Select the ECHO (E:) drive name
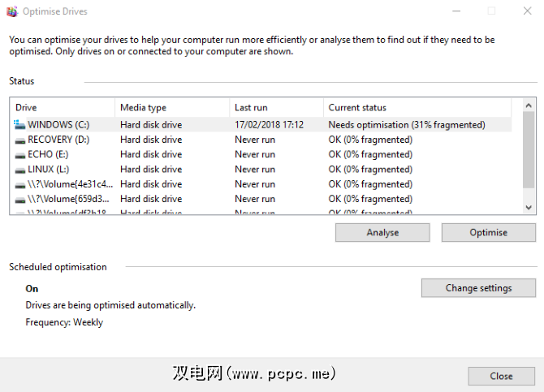 (48, 154)
